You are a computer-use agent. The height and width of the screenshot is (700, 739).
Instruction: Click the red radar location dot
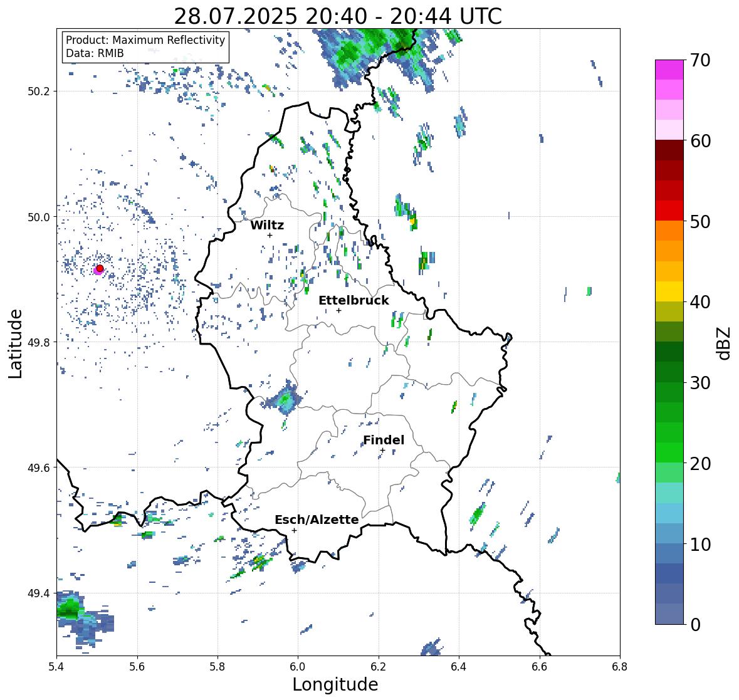click(100, 268)
